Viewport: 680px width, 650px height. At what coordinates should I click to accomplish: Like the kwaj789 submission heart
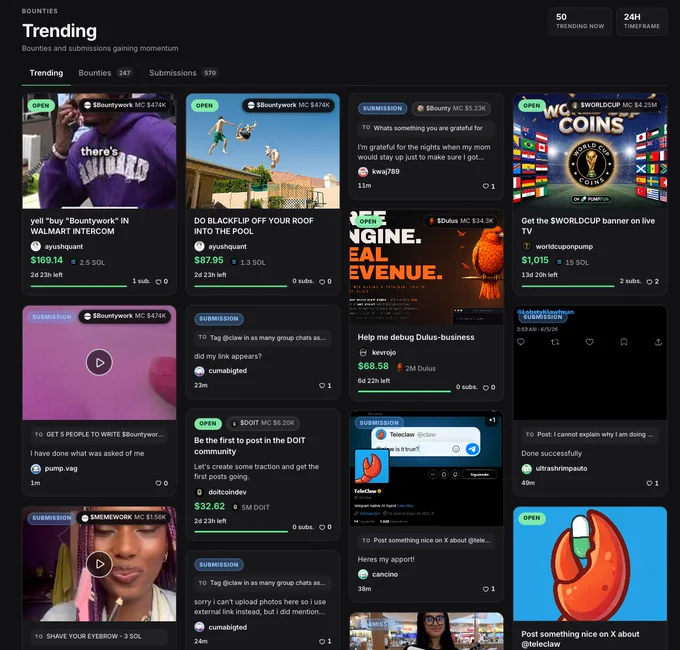pos(486,186)
